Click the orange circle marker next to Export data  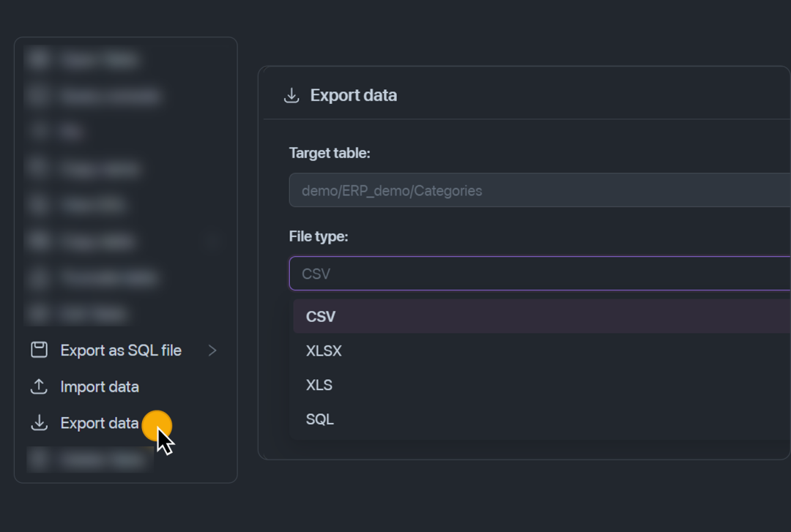pyautogui.click(x=156, y=425)
